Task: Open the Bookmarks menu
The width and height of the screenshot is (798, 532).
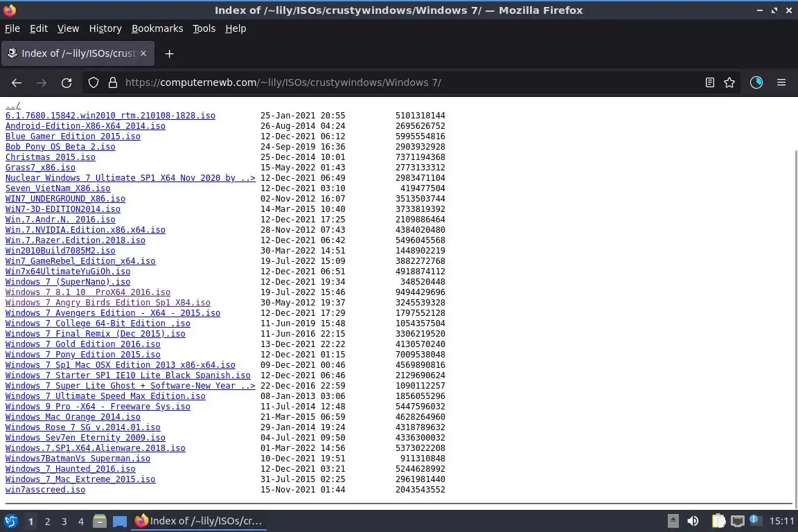Action: 157,28
